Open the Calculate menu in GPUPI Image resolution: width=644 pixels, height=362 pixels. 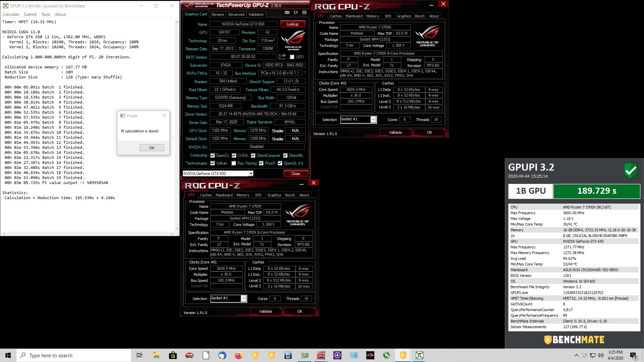11,14
